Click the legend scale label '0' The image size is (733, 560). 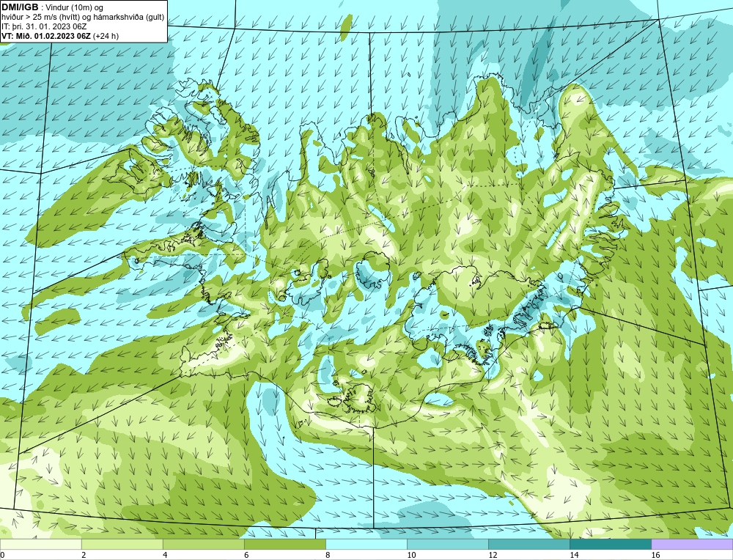2,555
